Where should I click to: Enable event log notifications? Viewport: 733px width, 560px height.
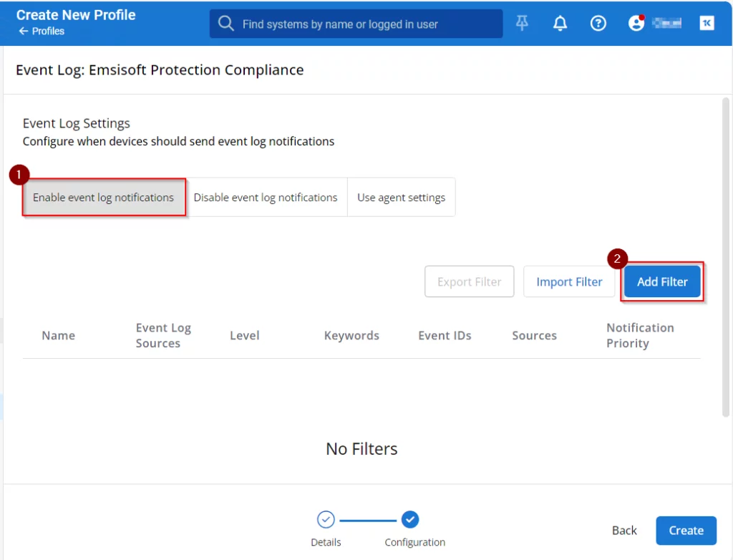104,198
